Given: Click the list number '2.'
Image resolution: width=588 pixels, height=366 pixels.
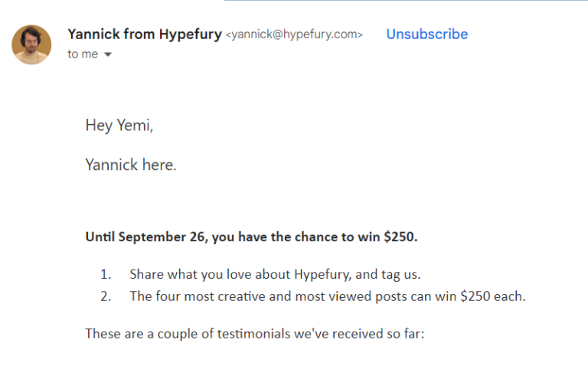Looking at the screenshot, I should (106, 296).
